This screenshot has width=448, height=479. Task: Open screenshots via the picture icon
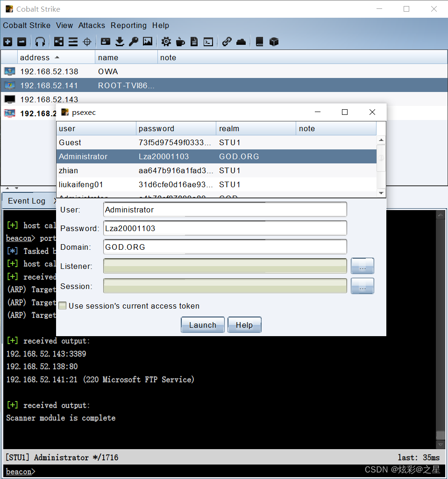point(148,42)
